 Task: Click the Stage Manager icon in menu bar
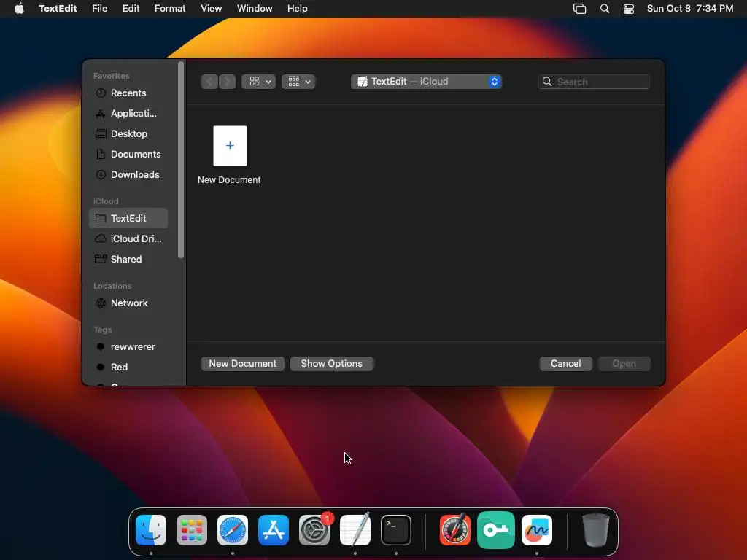[x=579, y=9]
